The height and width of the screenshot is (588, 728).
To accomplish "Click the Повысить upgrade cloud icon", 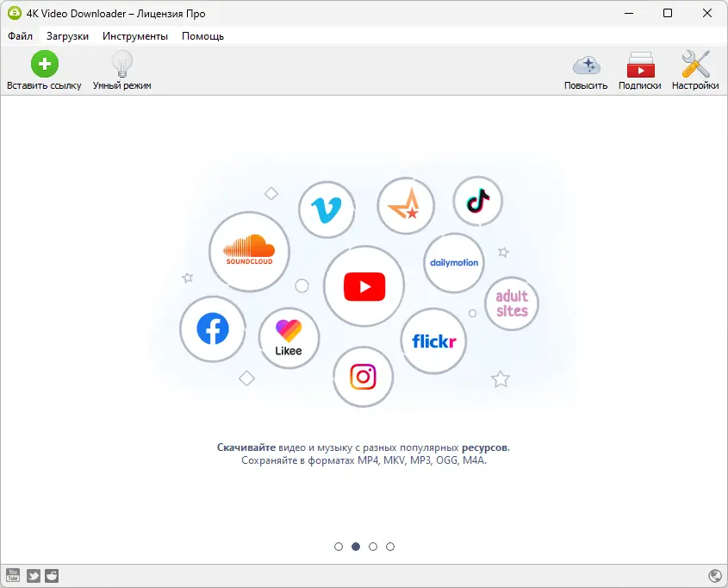I will 586,66.
